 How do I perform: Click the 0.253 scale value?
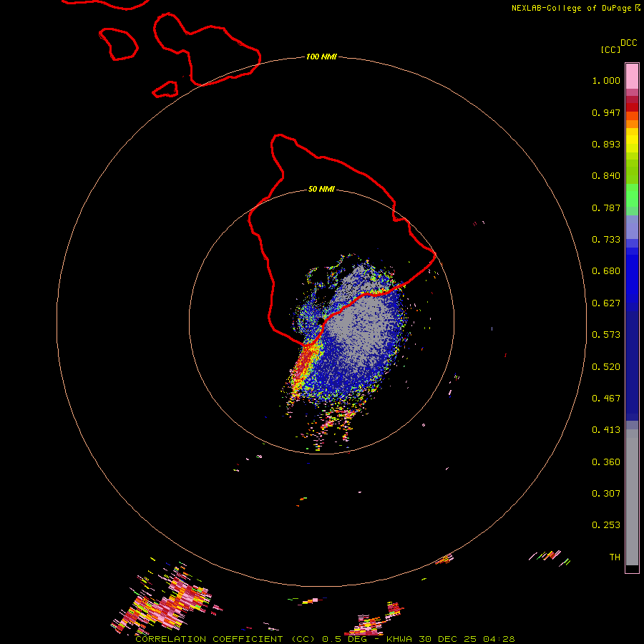pos(606,525)
